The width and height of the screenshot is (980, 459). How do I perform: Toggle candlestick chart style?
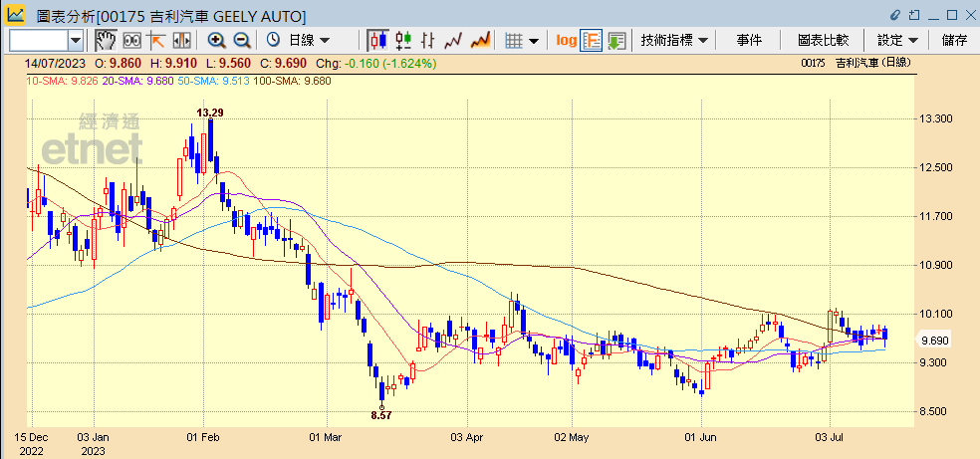(376, 40)
